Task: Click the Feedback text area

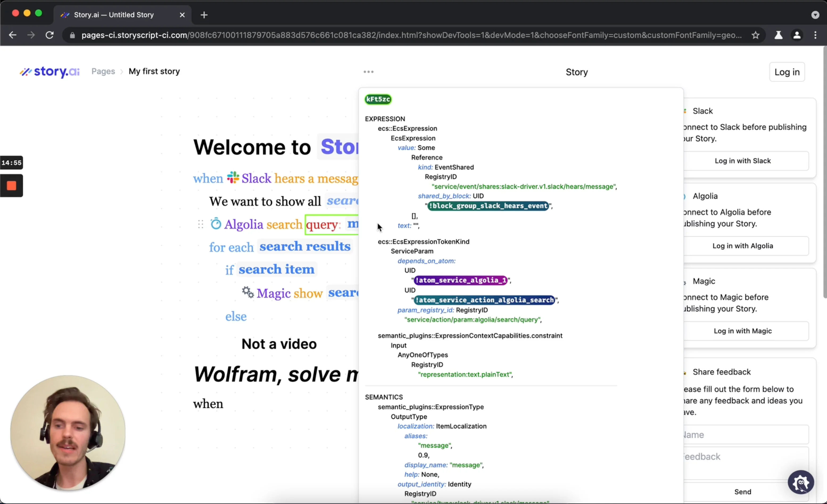Action: click(x=746, y=463)
